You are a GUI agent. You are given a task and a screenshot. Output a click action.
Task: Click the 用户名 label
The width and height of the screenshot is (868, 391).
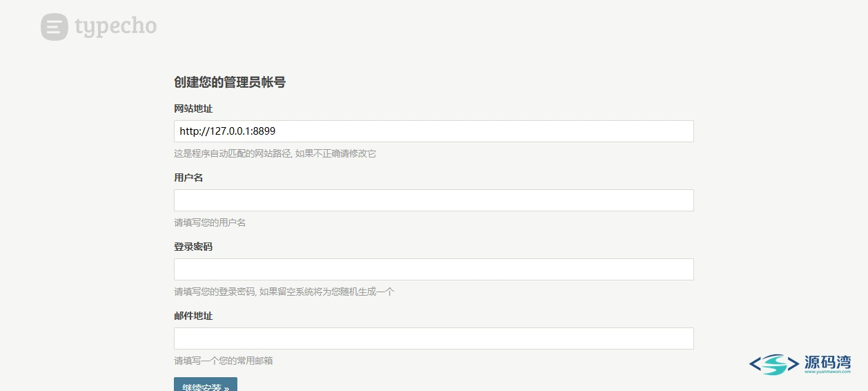(188, 178)
